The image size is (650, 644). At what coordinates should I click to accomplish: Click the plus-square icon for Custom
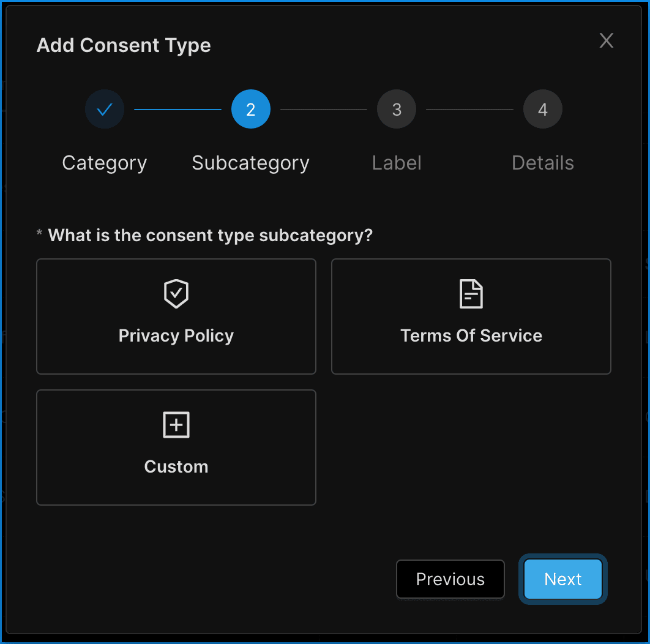coord(176,425)
